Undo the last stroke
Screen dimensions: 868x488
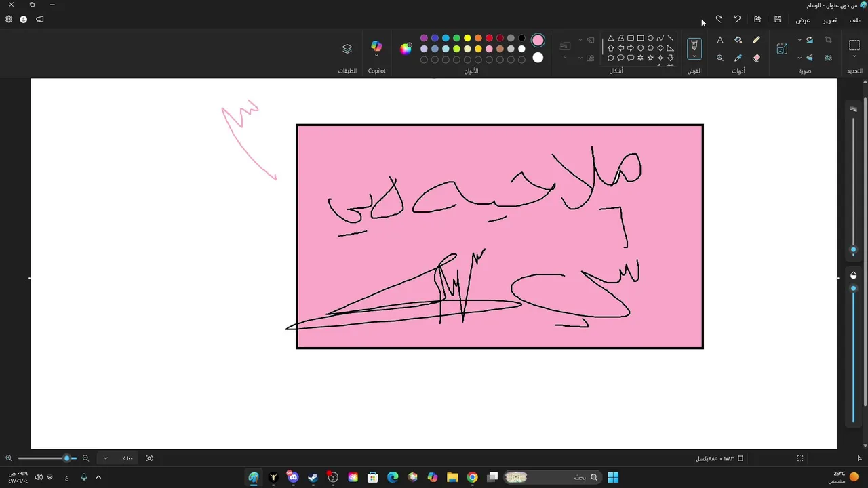tap(737, 19)
